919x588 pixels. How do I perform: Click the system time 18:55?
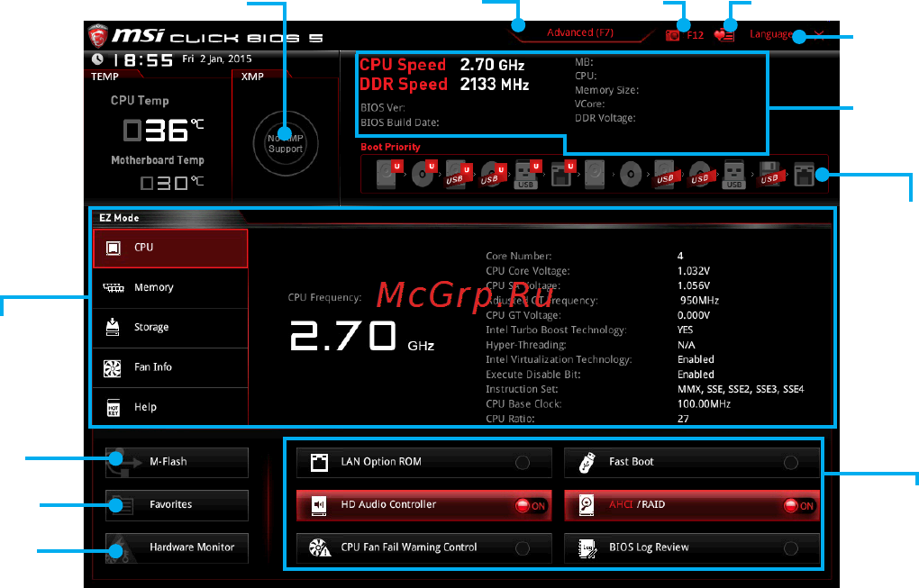coord(143,59)
